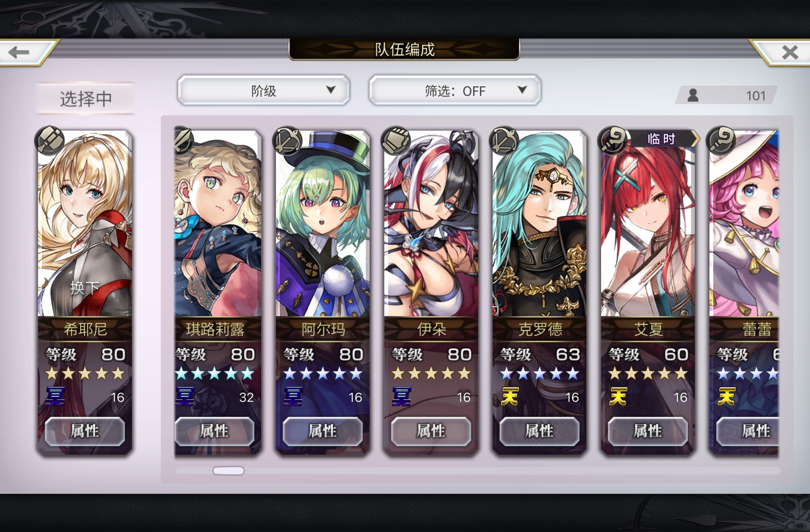This screenshot has height=532, width=810.
Task: Open the 阶级 sort dropdown
Action: [264, 90]
